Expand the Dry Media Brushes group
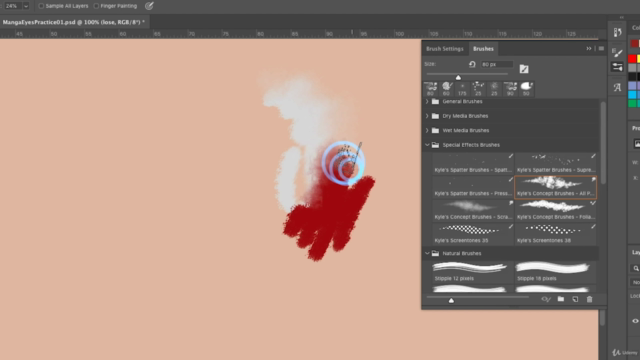640x360 pixels. point(427,116)
